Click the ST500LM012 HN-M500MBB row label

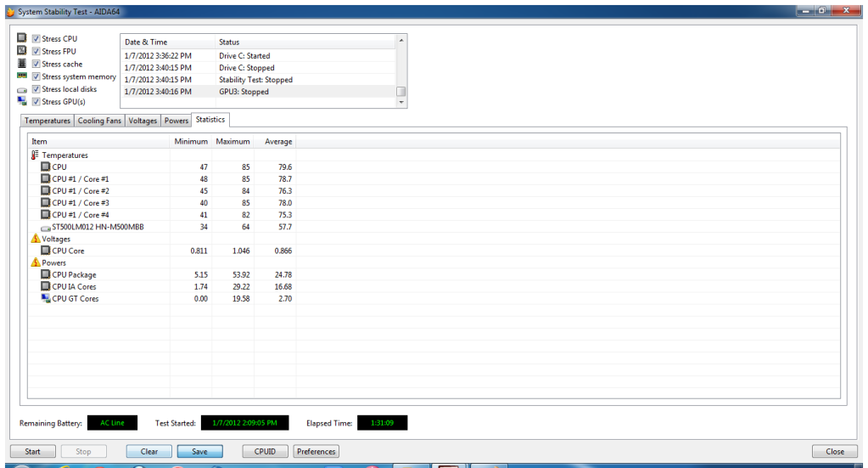click(x=98, y=227)
